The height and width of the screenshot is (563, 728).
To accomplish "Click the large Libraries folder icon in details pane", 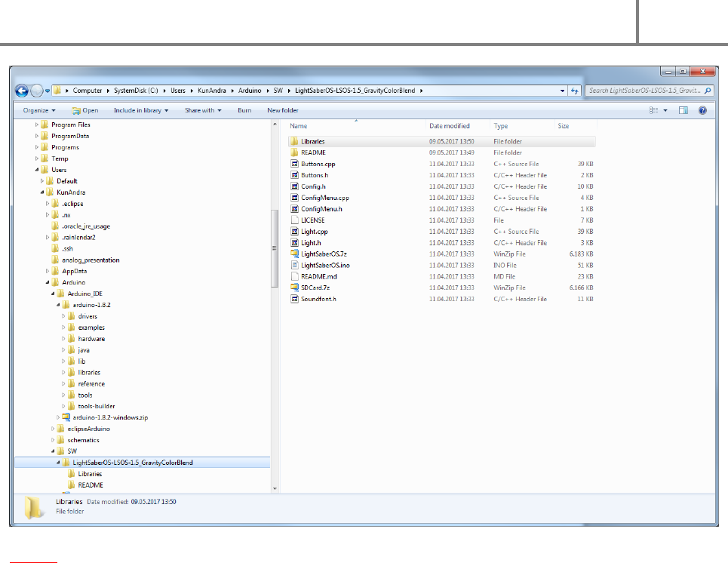I will pyautogui.click(x=35, y=507).
